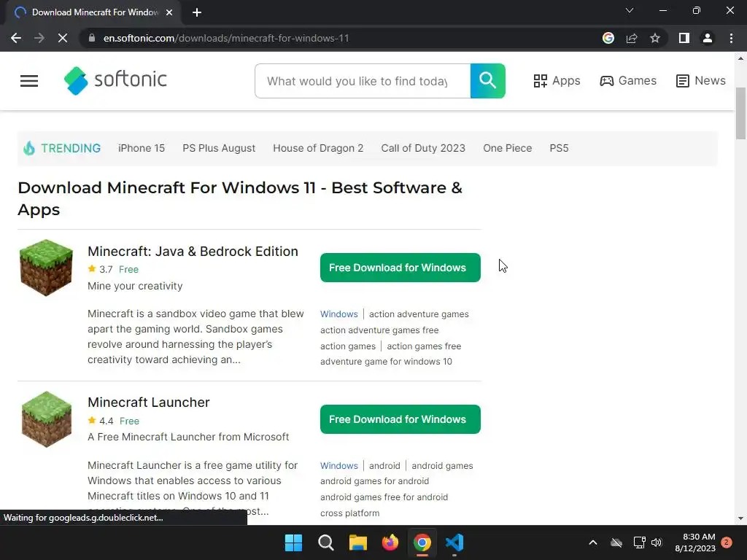Open File Explorer from taskbar
The image size is (747, 560).
click(x=357, y=542)
